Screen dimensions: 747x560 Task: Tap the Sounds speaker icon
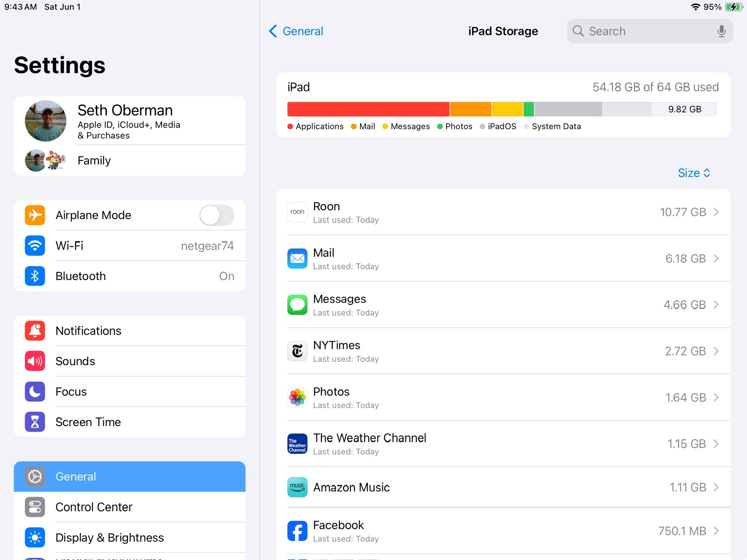coord(35,361)
